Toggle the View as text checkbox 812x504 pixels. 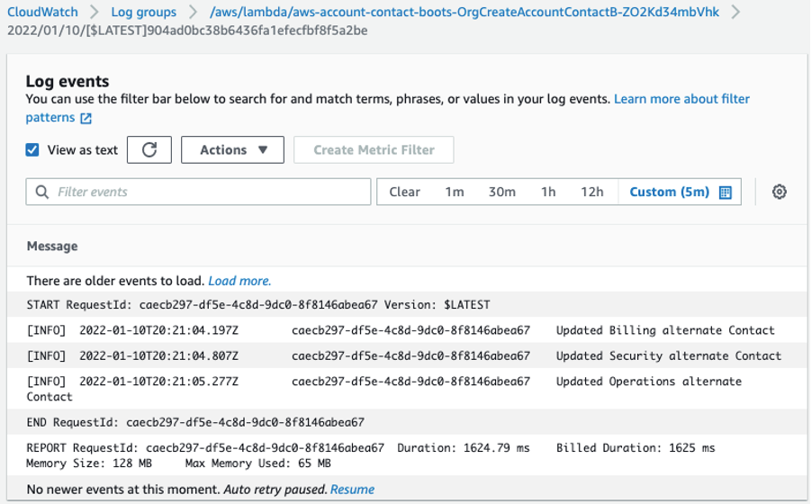click(32, 149)
